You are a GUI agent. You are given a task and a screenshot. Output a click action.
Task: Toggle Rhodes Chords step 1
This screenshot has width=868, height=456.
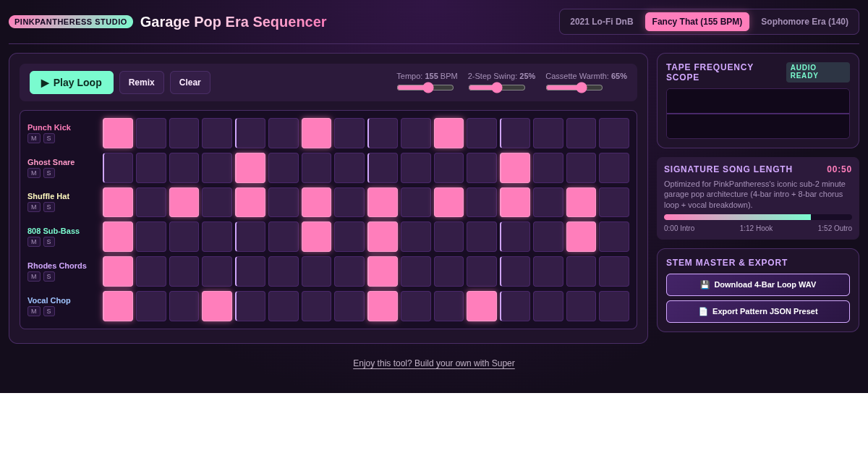click(118, 271)
